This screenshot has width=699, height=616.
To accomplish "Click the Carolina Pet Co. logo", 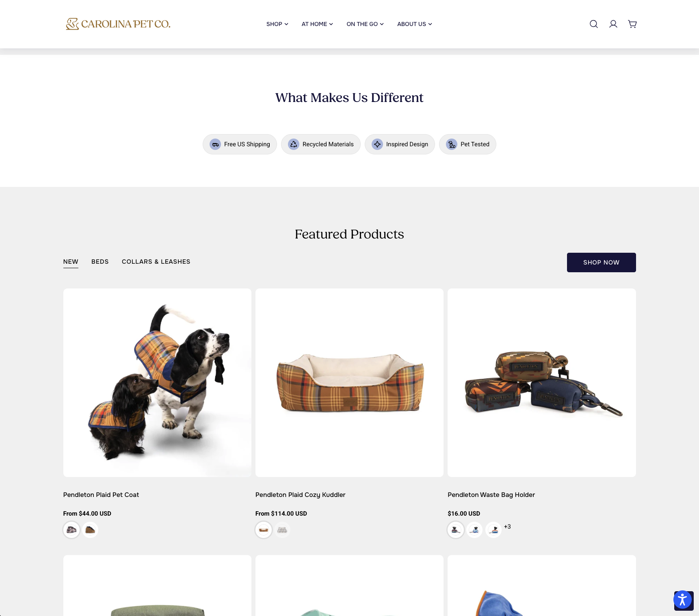I will [x=118, y=24].
